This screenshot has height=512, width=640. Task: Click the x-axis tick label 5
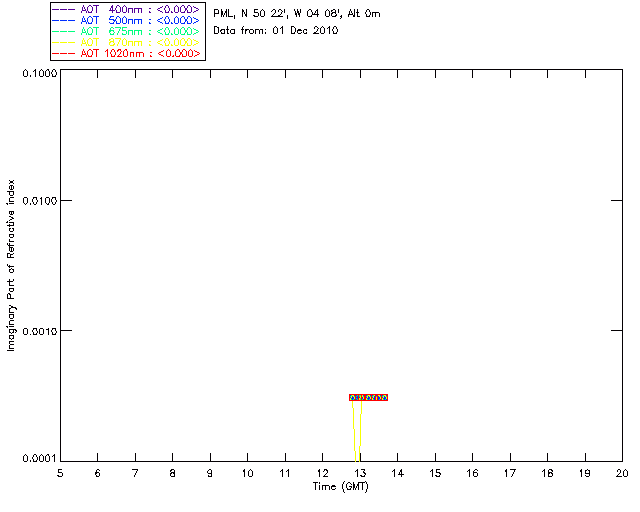click(60, 473)
